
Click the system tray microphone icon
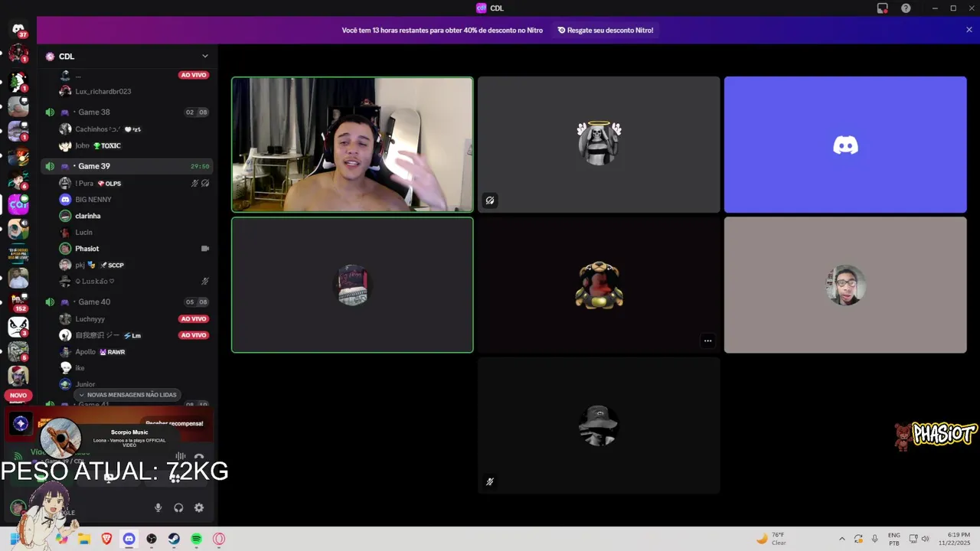click(875, 539)
